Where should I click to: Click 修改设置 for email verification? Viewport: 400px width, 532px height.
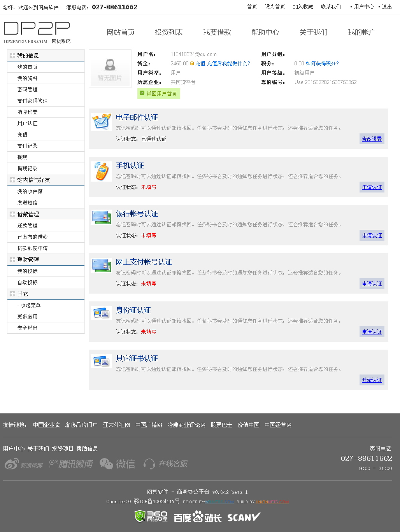[372, 139]
